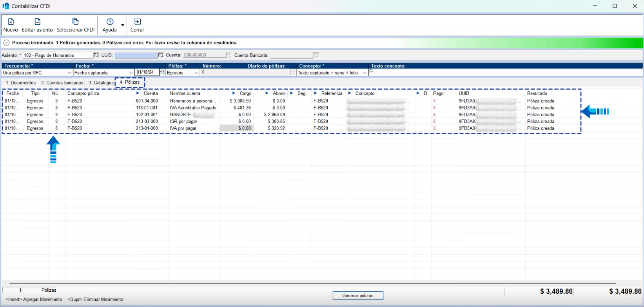Open the Concepto dropdown list

coord(365,73)
